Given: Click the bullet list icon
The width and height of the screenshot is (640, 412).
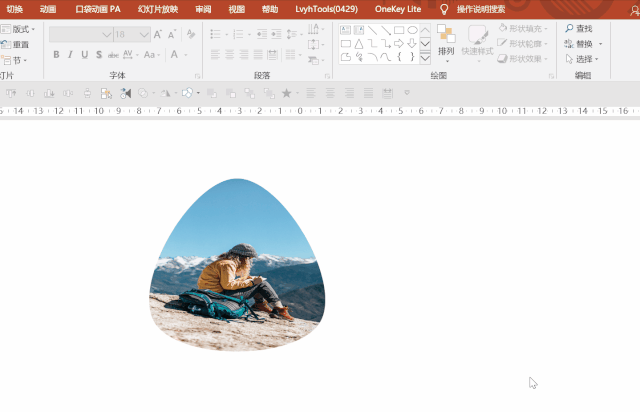Looking at the screenshot, I should 215,34.
